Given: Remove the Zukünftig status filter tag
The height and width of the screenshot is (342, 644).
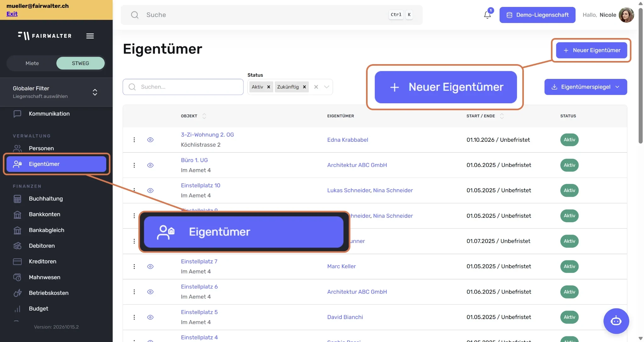Looking at the screenshot, I should 304,87.
